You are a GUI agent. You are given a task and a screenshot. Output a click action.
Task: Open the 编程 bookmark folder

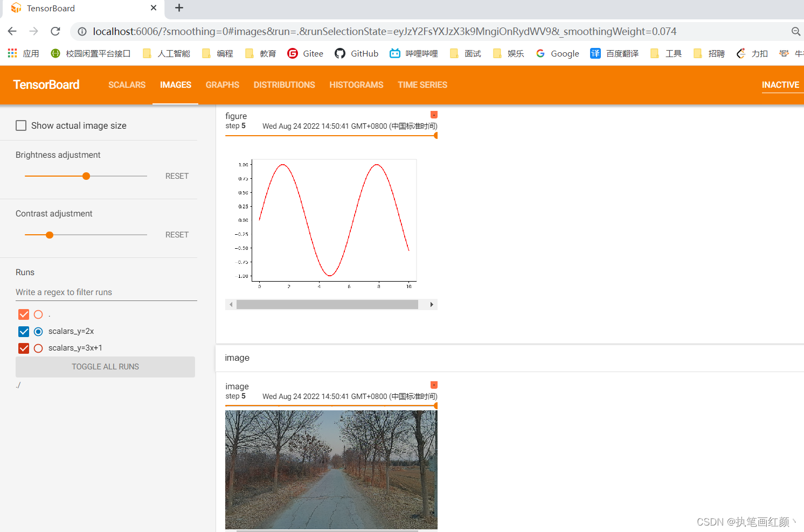pos(217,53)
